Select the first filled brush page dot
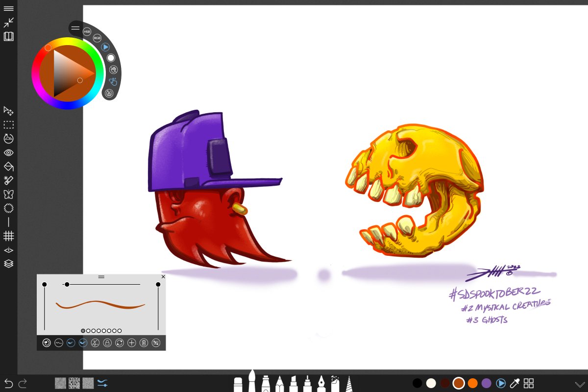This screenshot has height=392, width=588. [83, 331]
